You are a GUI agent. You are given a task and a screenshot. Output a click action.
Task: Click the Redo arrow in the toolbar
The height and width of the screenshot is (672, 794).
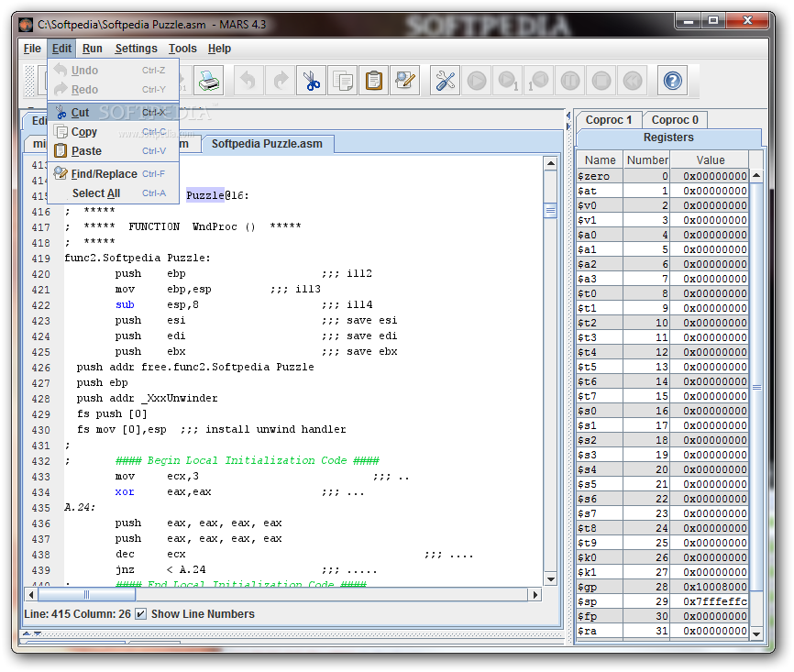click(280, 81)
